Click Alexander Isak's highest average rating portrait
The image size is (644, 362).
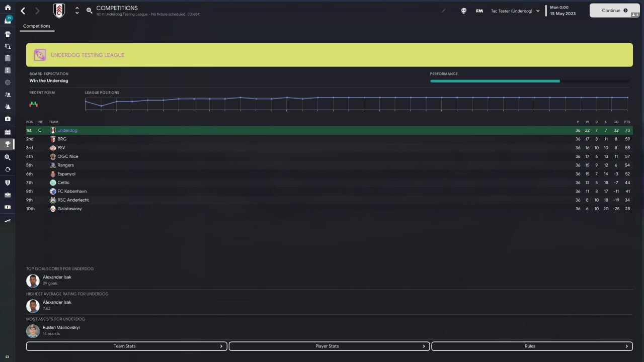click(x=33, y=306)
